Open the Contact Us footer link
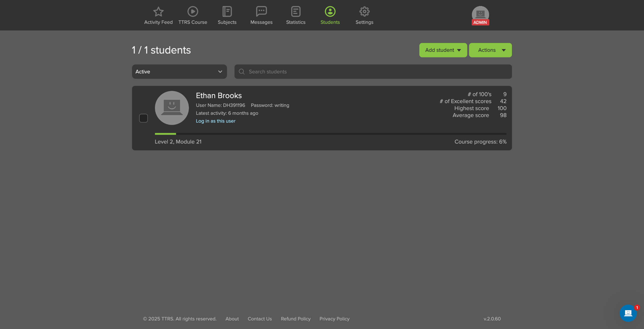644x329 pixels. 260,319
